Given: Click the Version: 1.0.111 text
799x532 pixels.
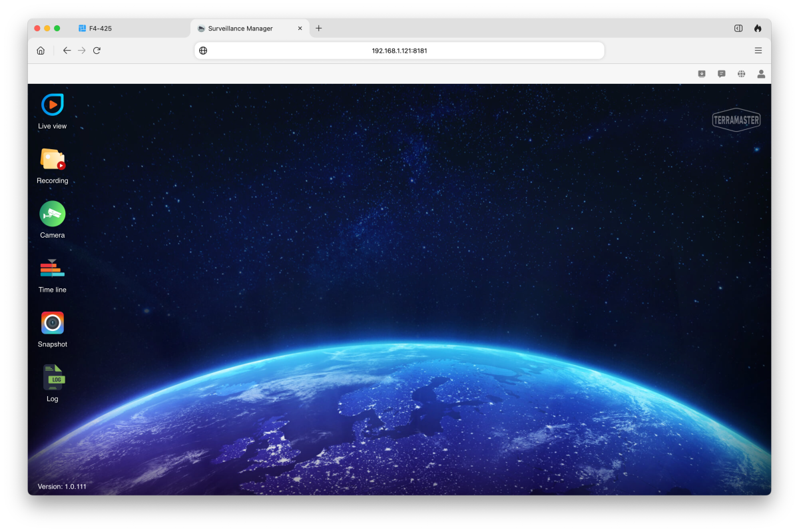Looking at the screenshot, I should [x=62, y=487].
